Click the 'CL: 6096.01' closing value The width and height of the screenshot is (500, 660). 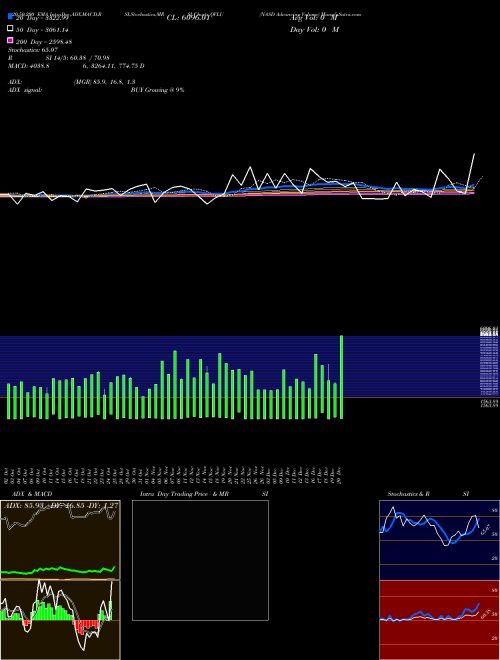188,18
